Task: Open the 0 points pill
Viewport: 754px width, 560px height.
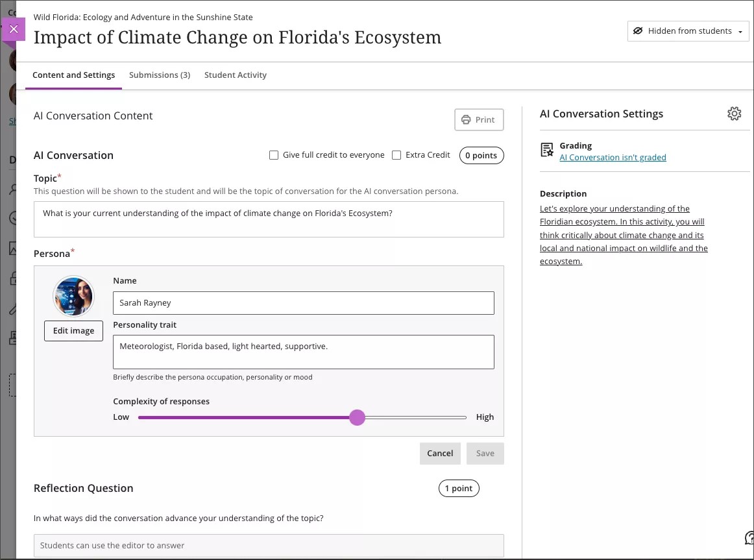Action: pos(481,155)
